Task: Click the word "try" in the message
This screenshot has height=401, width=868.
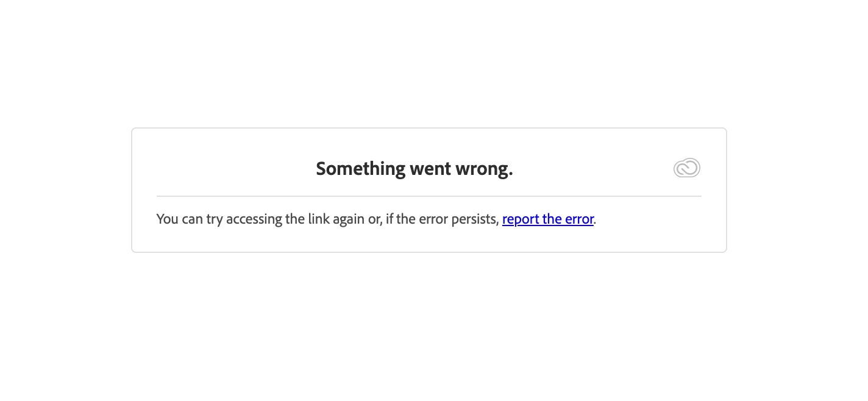Action: 215,219
